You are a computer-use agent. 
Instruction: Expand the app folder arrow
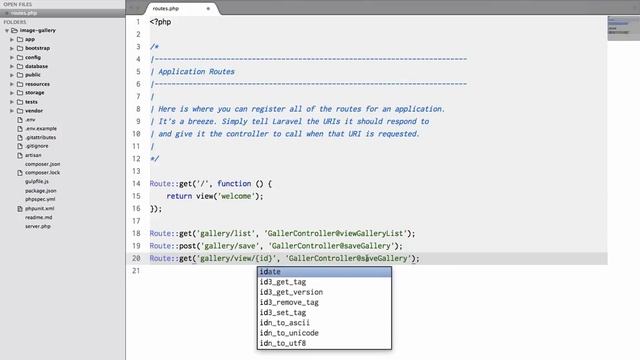(12, 40)
